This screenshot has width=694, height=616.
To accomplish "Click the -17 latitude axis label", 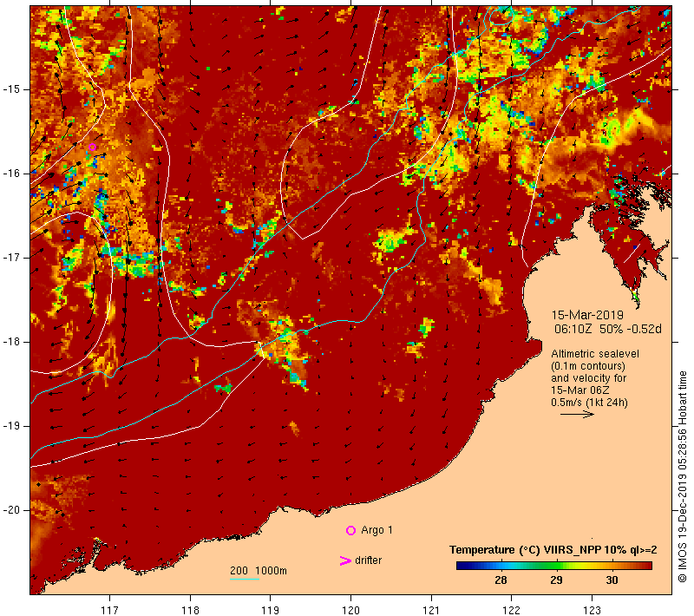I will coord(10,258).
